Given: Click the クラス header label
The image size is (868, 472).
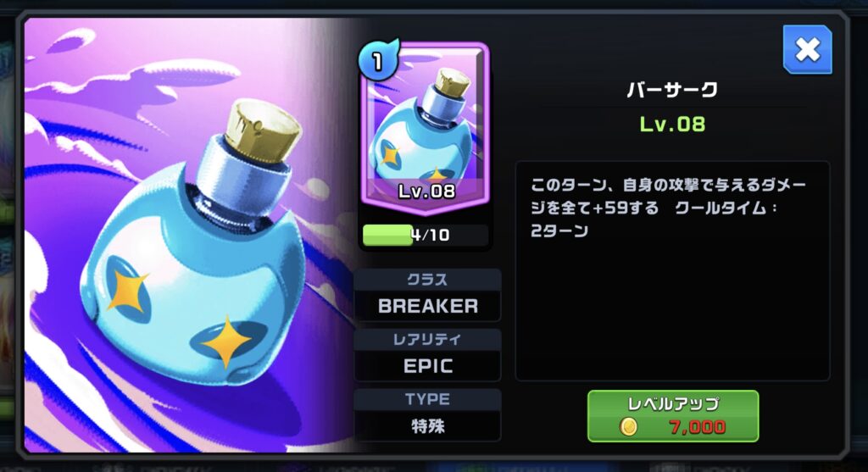Looking at the screenshot, I should point(427,280).
